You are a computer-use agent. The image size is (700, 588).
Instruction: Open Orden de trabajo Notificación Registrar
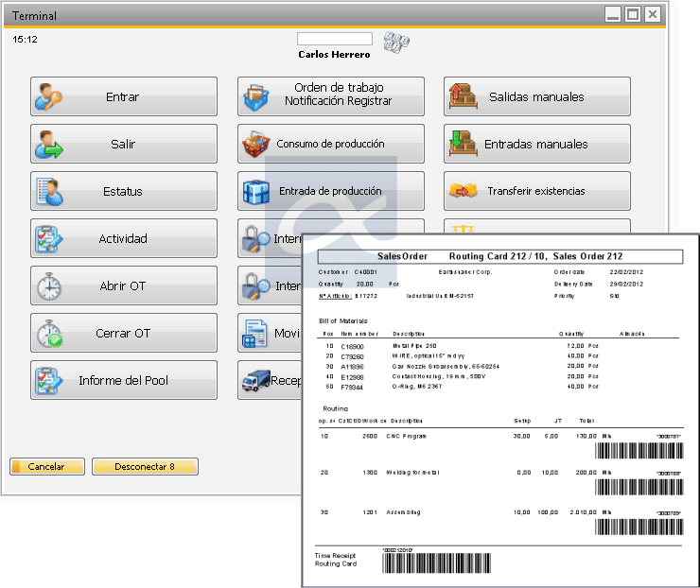330,96
